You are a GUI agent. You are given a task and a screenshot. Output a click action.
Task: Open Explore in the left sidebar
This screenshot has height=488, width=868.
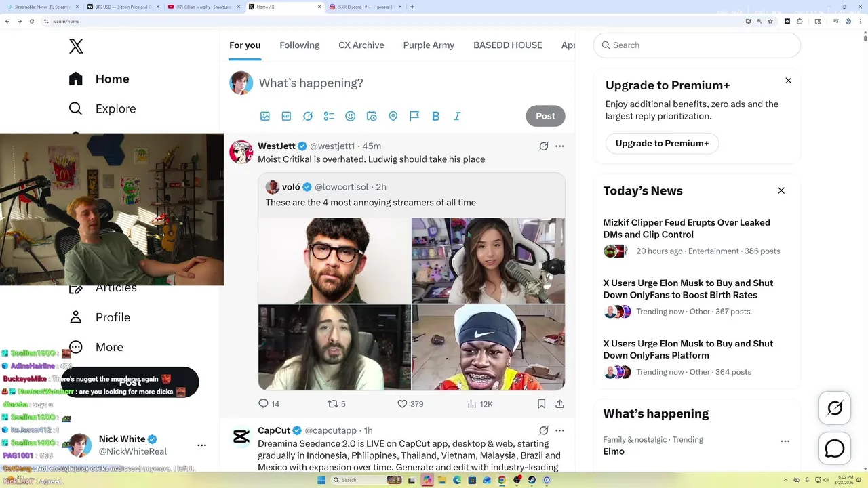pyautogui.click(x=102, y=108)
